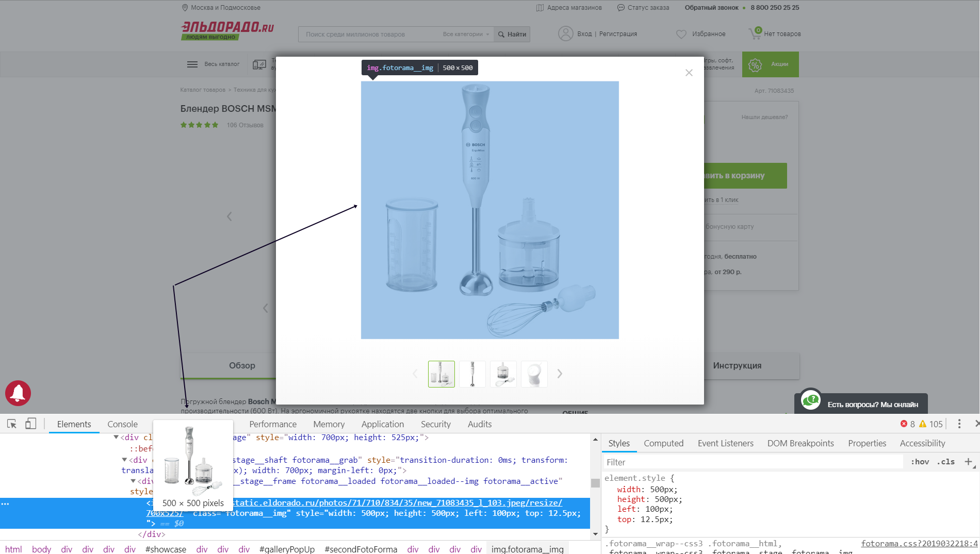Open the Properties tab
The width and height of the screenshot is (980, 554).
point(867,443)
